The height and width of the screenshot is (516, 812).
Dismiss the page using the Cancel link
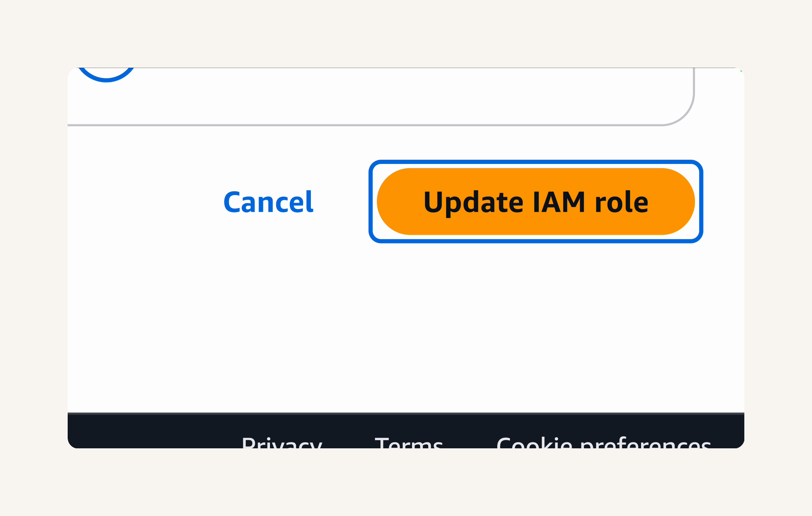[269, 202]
